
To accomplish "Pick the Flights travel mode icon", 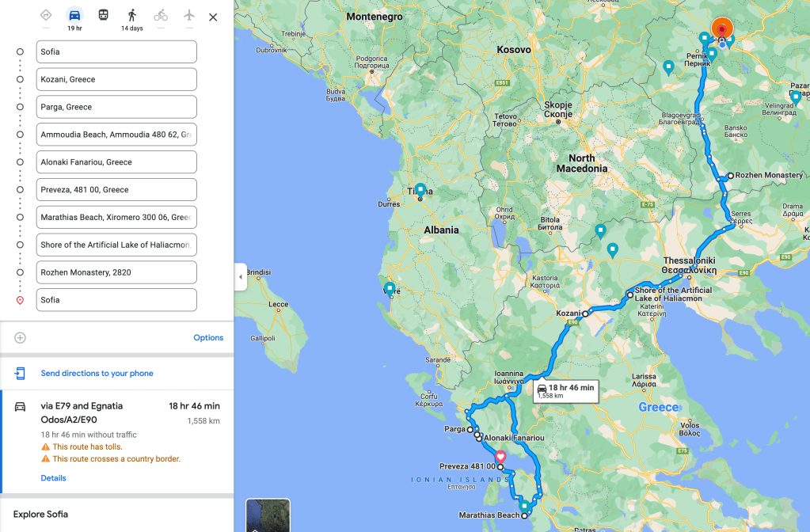I will 189,15.
